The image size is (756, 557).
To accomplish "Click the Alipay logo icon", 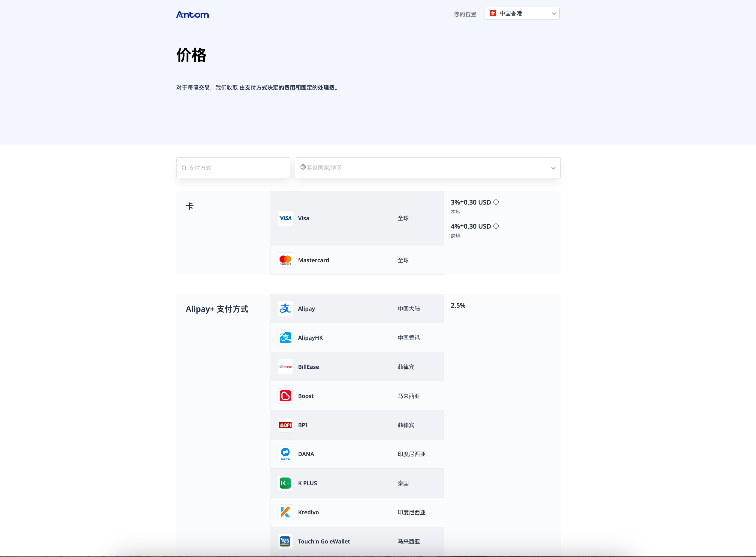I will point(285,309).
